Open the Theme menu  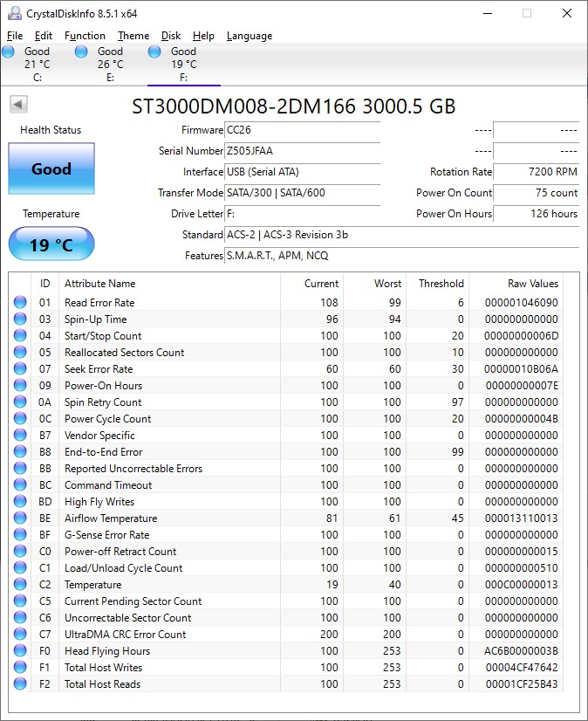pos(133,36)
